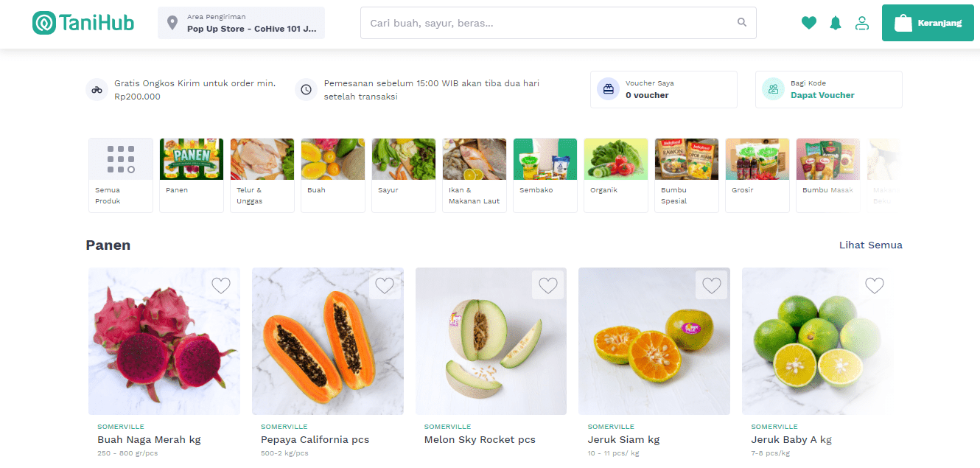Click the Voucher Saya ticket icon
980x468 pixels.
click(608, 89)
